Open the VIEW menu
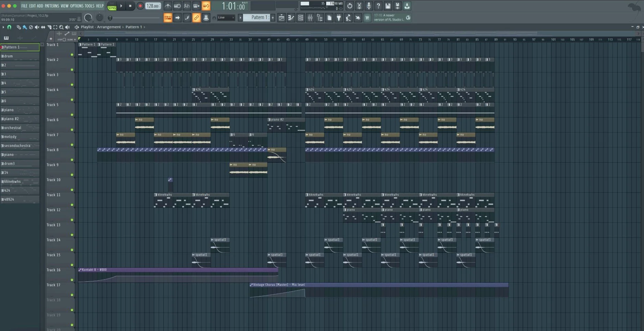The width and height of the screenshot is (644, 331). tap(64, 6)
